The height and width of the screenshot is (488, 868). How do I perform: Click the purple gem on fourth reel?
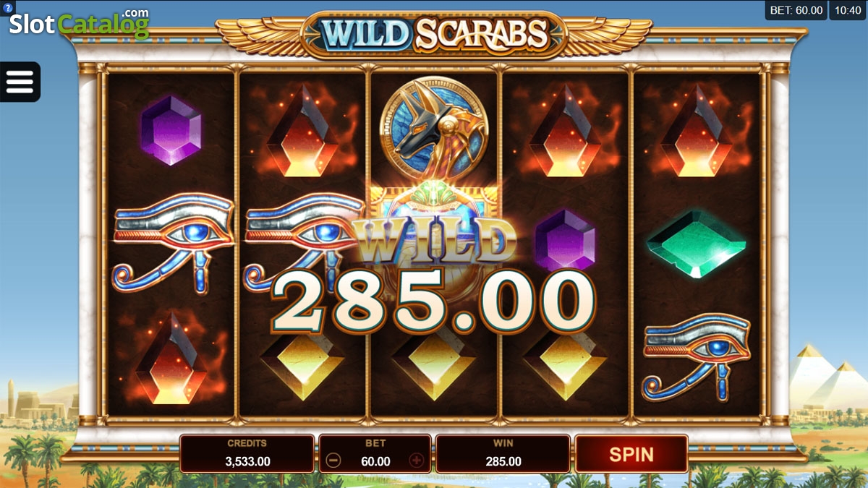[x=566, y=241]
